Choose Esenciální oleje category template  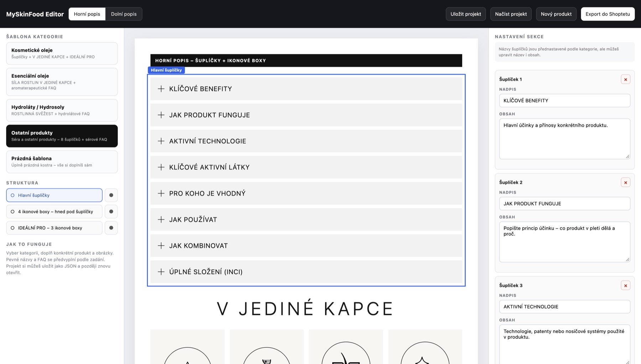coord(62,82)
